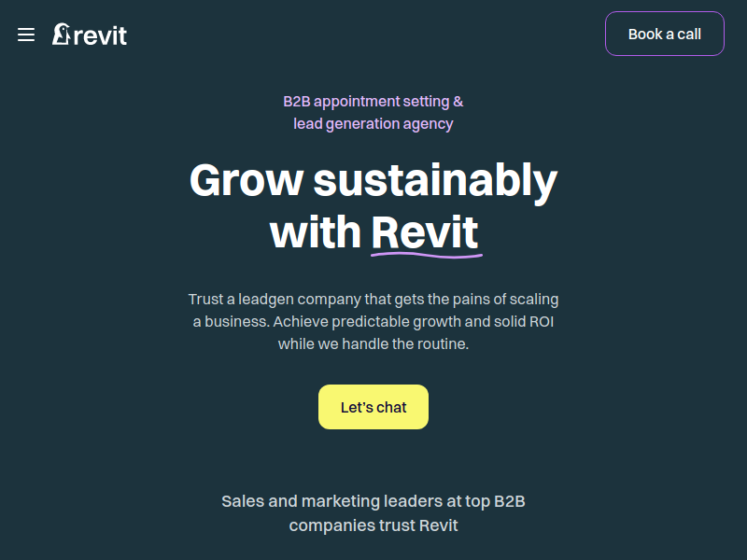This screenshot has height=560, width=747.
Task: Click the "B2B appointment setting &" tagline line
Action: (x=373, y=101)
